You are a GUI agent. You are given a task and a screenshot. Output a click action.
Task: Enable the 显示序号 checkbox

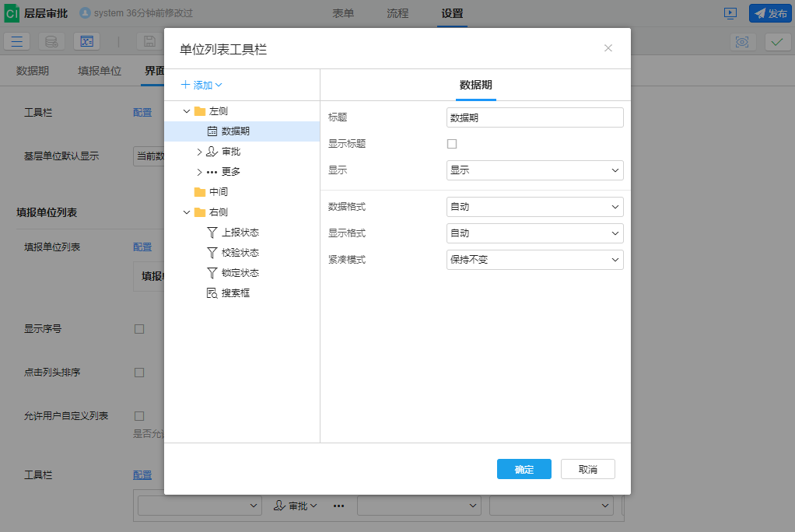click(139, 328)
